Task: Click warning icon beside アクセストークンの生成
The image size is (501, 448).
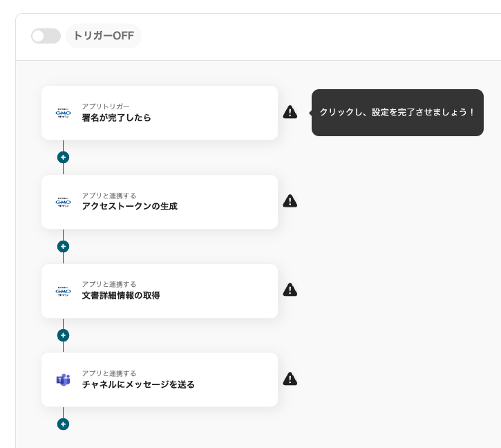Action: click(x=290, y=201)
